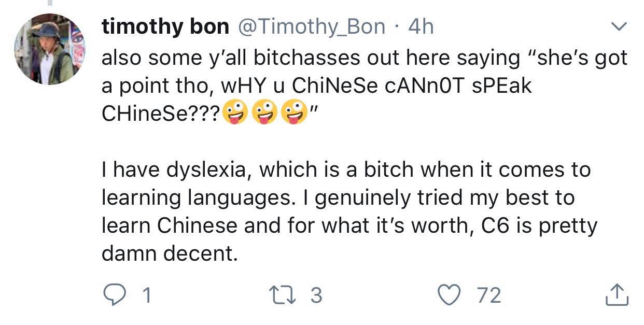Click the tweet line starting "also some y'all"

[365, 58]
